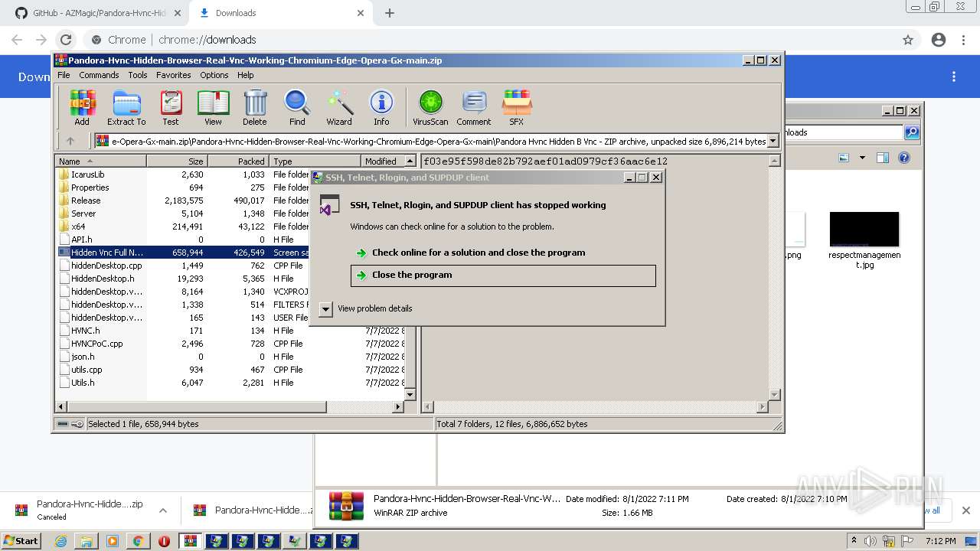Screen dimensions: 980x551
Task: Click Close the program in crash dialog
Action: click(503, 275)
